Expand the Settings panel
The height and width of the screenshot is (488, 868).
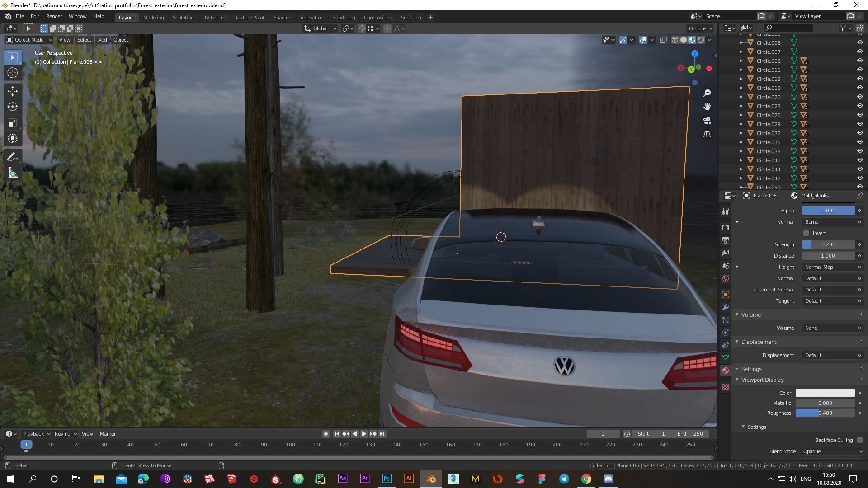(x=737, y=369)
